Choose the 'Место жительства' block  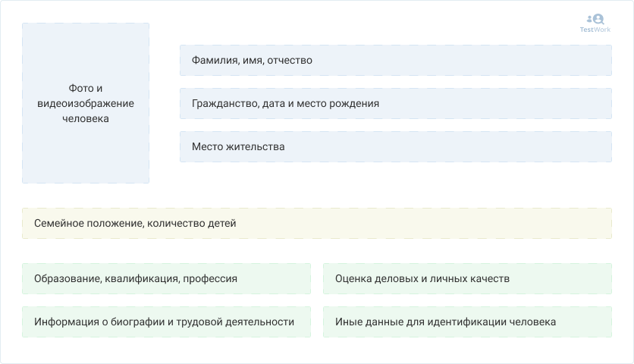click(395, 146)
